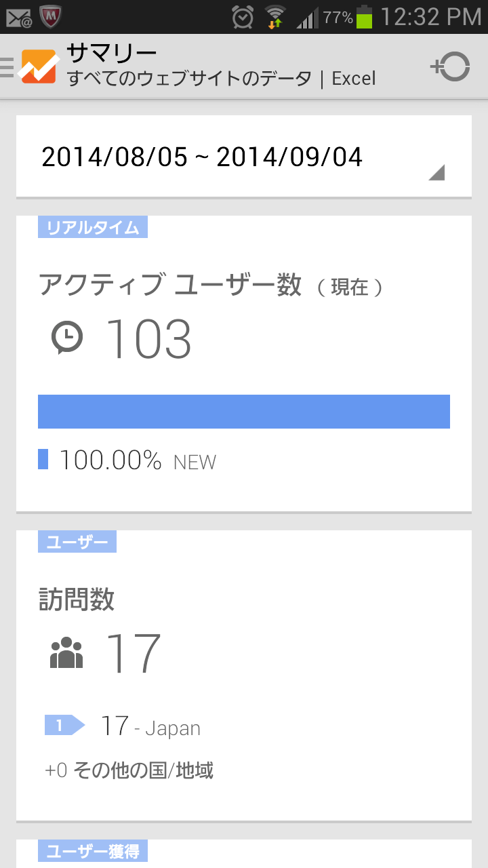The image size is (488, 868).
Task: Open the hamburger navigation drawer
Action: click(x=7, y=66)
